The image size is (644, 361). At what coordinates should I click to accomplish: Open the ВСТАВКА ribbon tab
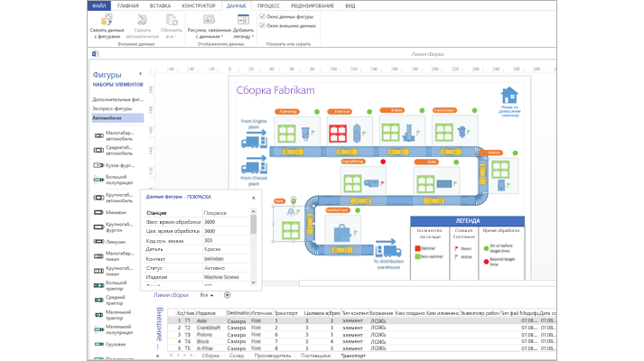[160, 5]
